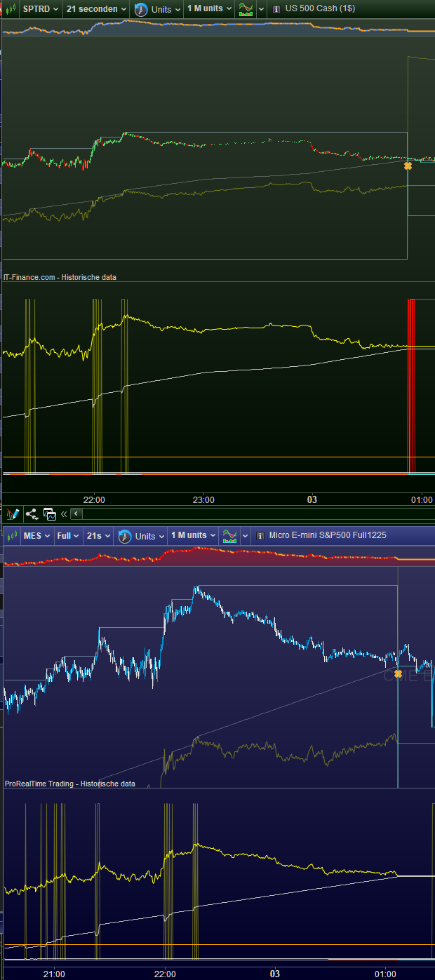Click the orange cross marker on SPTRD chart
This screenshot has height=980, width=435.
tap(408, 166)
